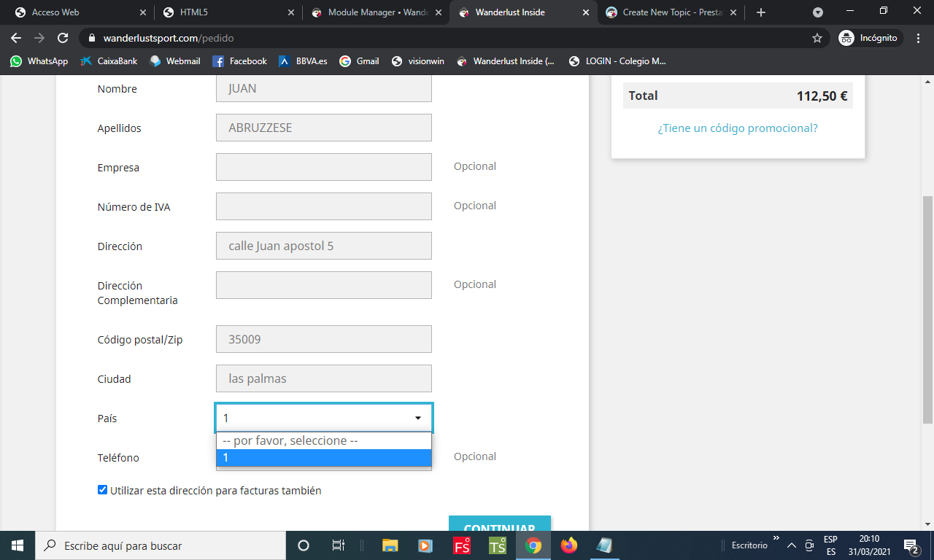Show hidden system tray icons
934x560 pixels.
[792, 545]
